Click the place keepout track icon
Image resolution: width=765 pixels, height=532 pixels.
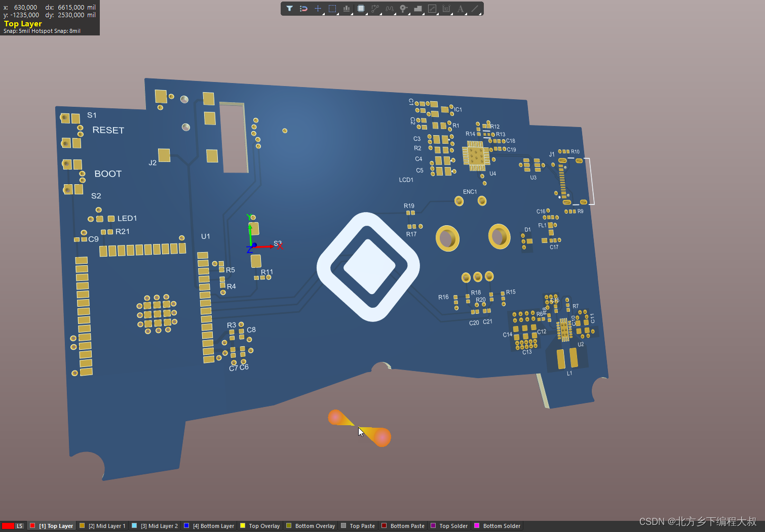tap(432, 9)
